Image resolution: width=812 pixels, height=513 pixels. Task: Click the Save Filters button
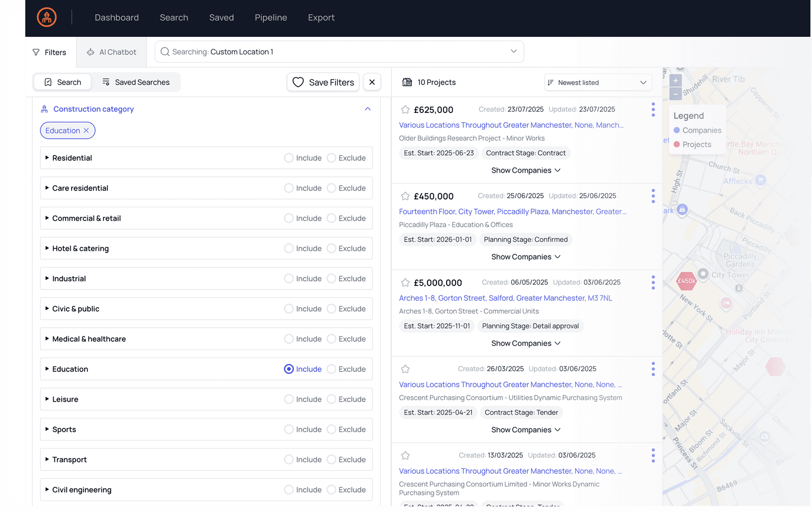click(x=323, y=82)
